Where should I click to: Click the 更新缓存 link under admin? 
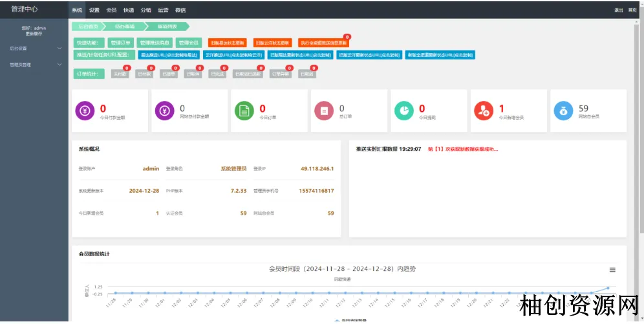point(34,34)
